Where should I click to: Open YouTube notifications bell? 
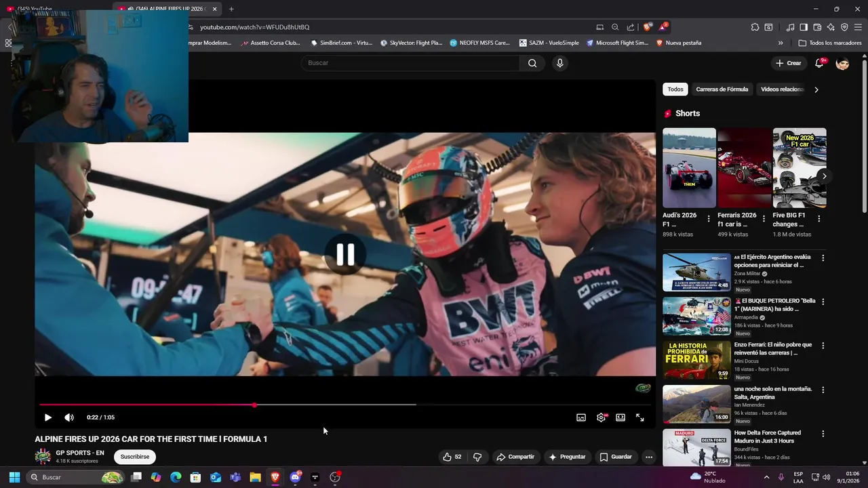(x=820, y=63)
